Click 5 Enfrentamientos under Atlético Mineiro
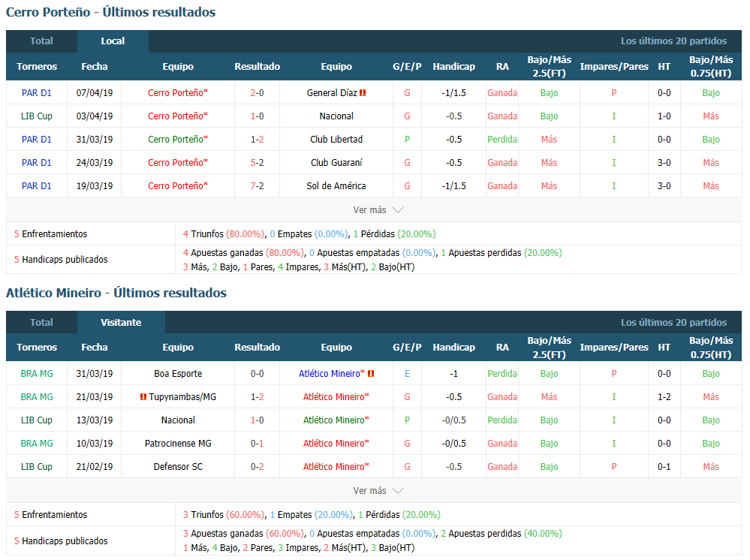The height and width of the screenshot is (560, 750). coord(51,514)
